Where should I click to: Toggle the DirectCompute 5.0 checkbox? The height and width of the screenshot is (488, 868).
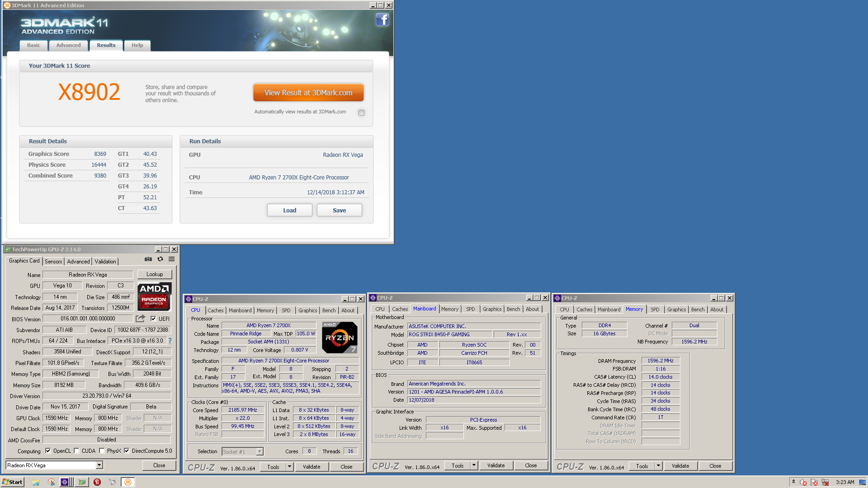click(127, 450)
